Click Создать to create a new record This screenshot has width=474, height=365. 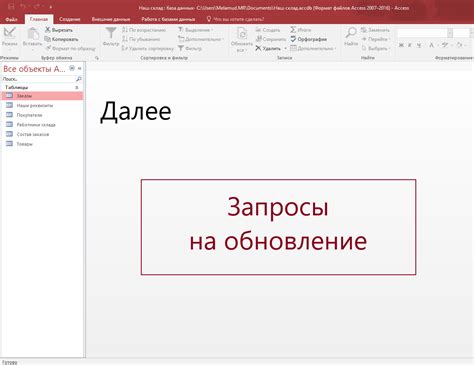[268, 30]
